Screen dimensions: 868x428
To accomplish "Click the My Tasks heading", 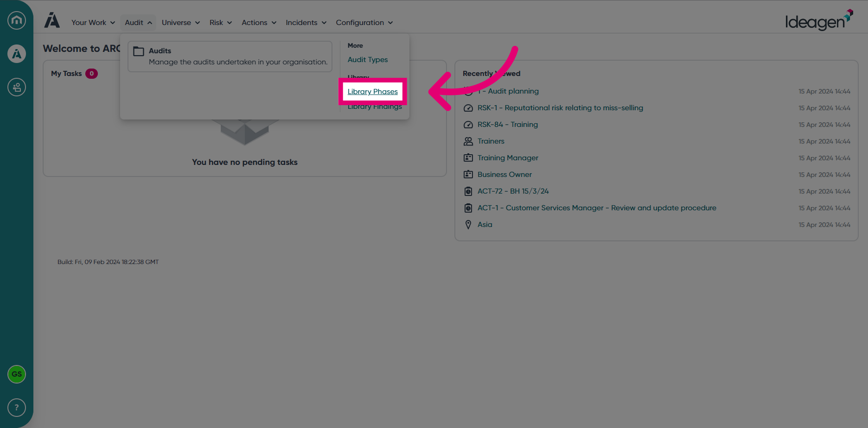I will pos(66,74).
